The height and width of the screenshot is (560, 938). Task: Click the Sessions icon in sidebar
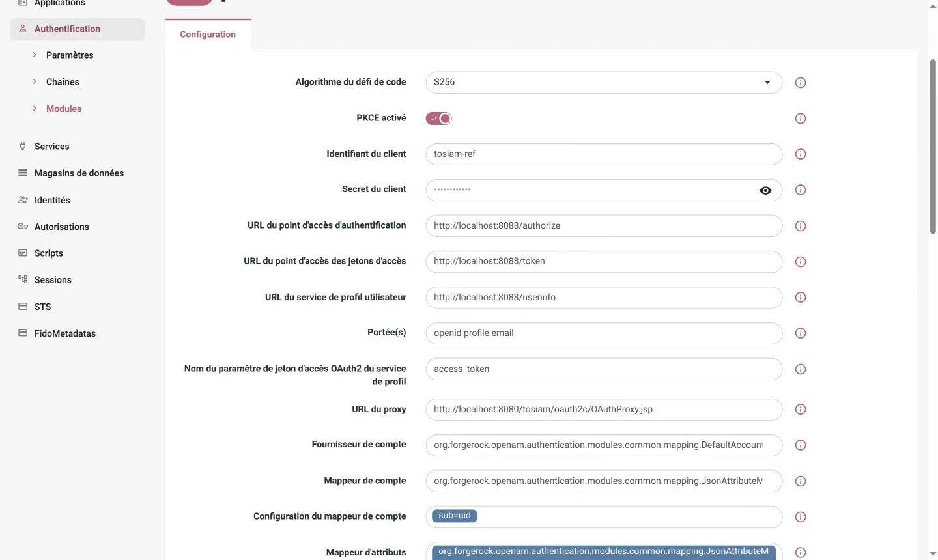click(x=23, y=280)
